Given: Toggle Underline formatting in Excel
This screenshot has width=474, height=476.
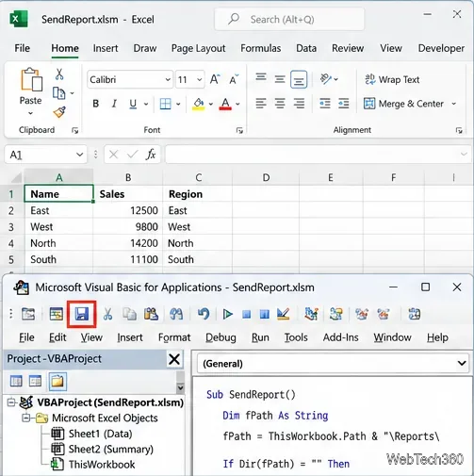Looking at the screenshot, I should pos(133,104).
